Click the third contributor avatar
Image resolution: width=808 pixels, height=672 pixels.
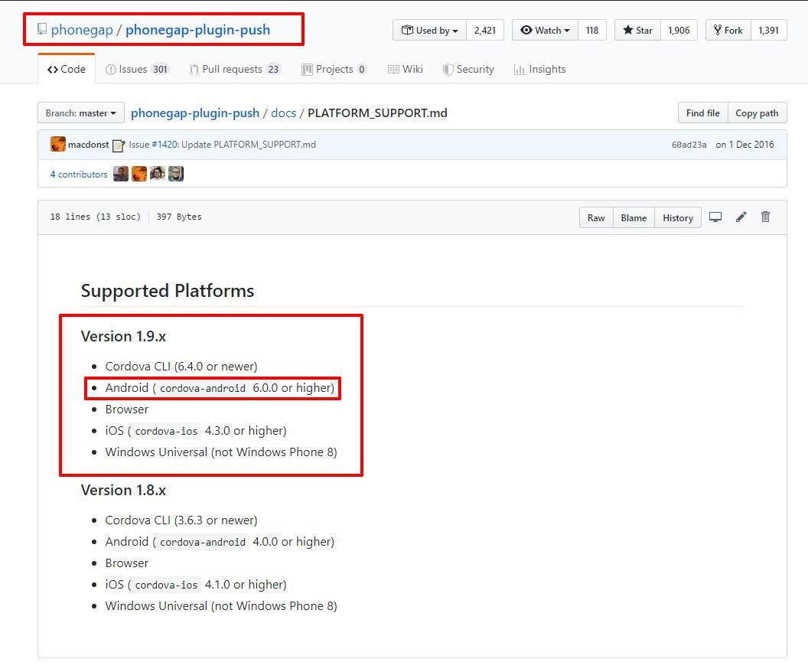click(x=157, y=174)
